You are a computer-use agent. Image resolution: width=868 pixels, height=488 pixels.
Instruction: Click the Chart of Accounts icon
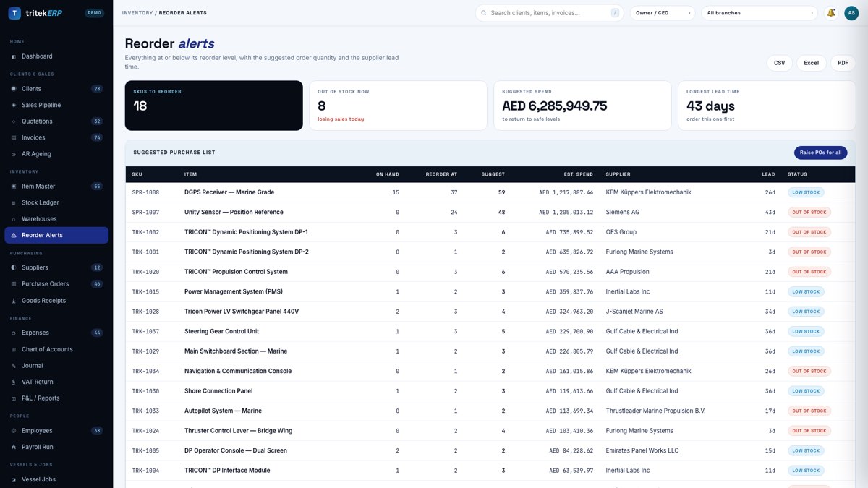pos(14,349)
